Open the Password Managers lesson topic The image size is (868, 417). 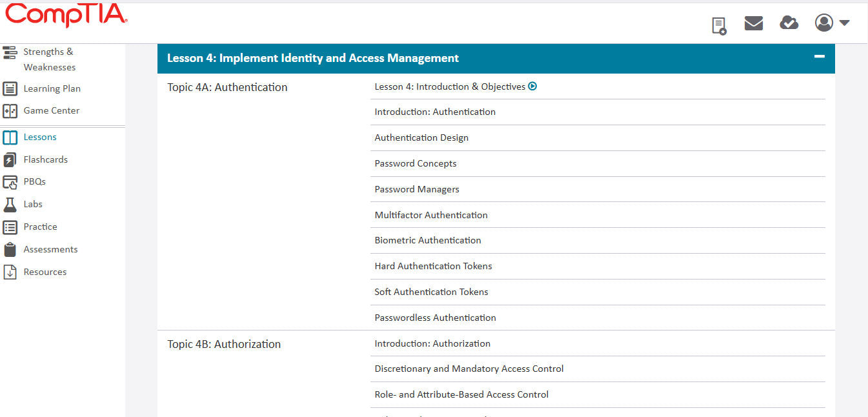[x=417, y=189]
